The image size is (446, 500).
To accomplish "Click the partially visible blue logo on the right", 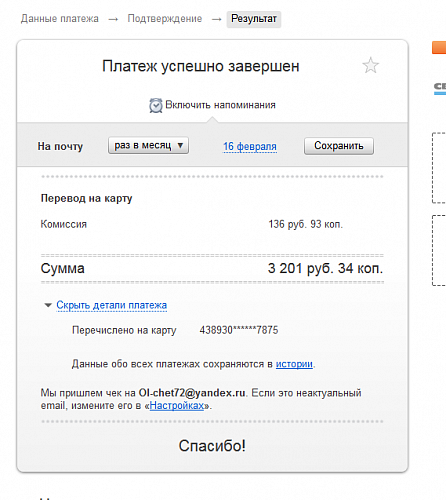I will click(x=440, y=88).
